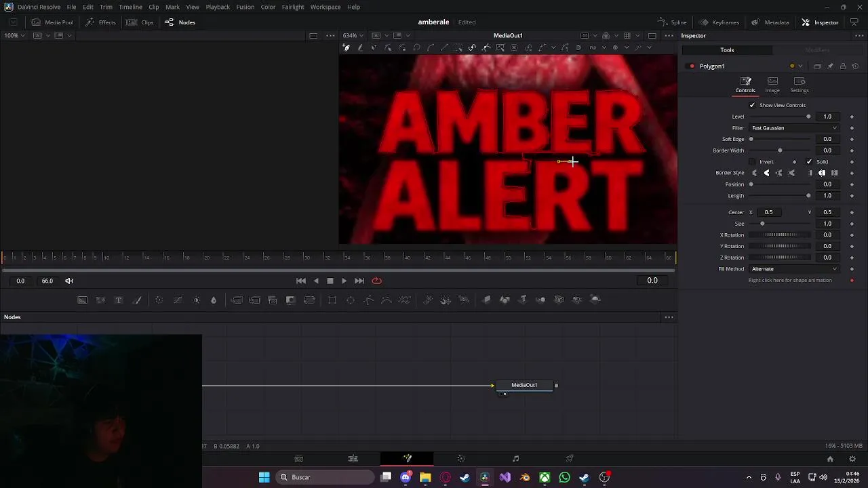The height and width of the screenshot is (488, 868).
Task: Play in reverse
Action: click(315, 281)
